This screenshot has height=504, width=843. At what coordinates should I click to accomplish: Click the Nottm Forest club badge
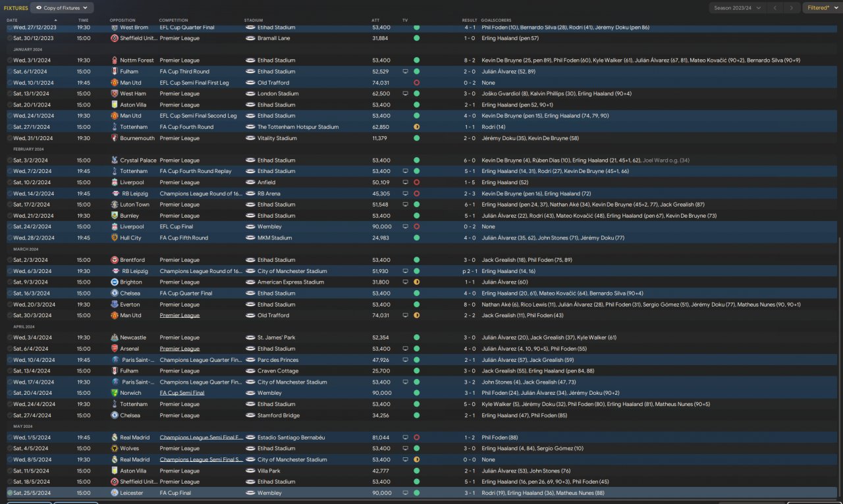[x=115, y=61]
